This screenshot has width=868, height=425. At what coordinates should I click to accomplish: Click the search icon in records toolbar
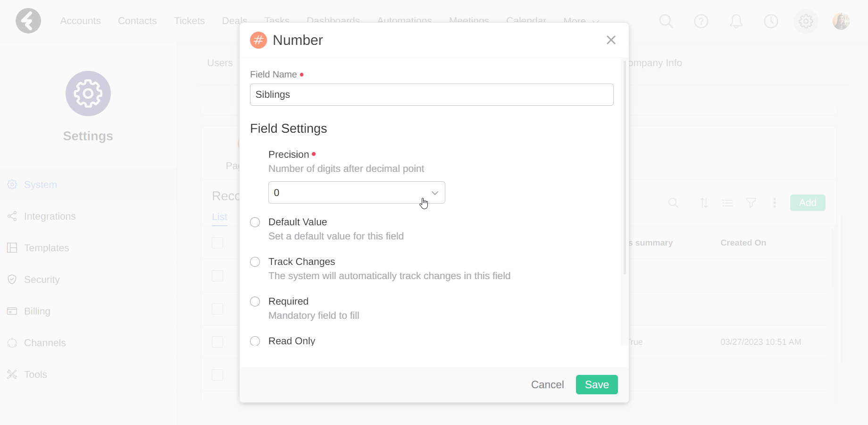click(673, 203)
